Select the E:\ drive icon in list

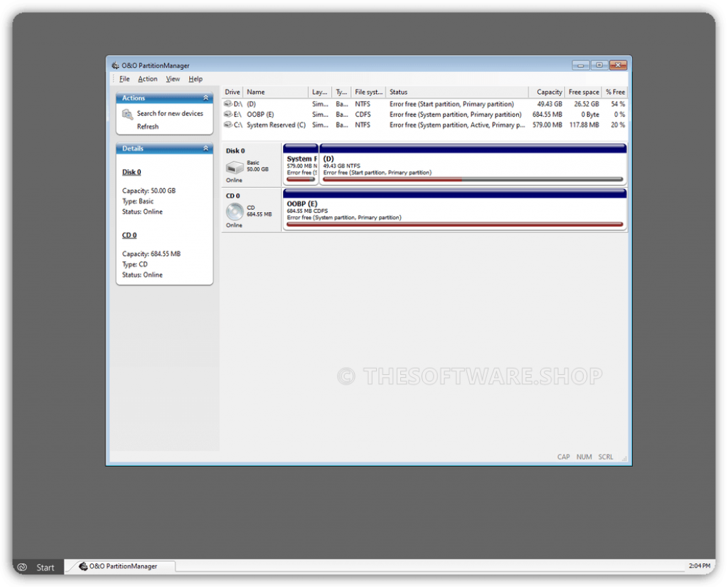pyautogui.click(x=227, y=115)
